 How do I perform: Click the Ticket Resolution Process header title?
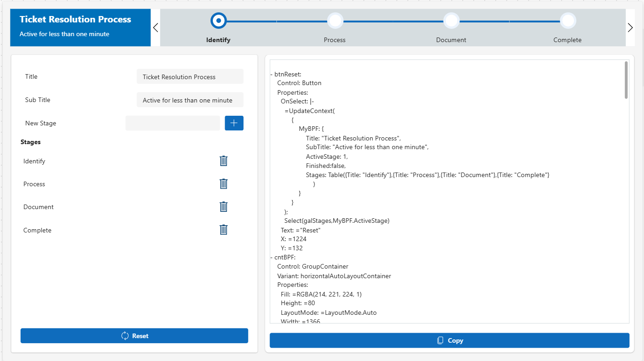pyautogui.click(x=76, y=19)
